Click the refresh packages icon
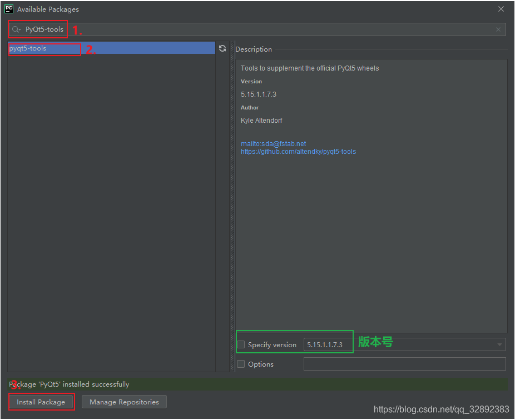The height and width of the screenshot is (420, 515). coord(222,48)
